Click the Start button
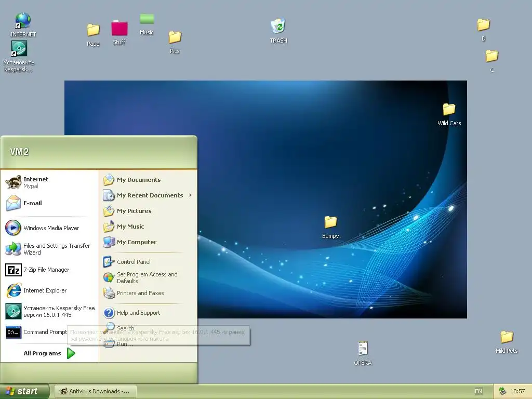This screenshot has height=399, width=532. tap(24, 392)
